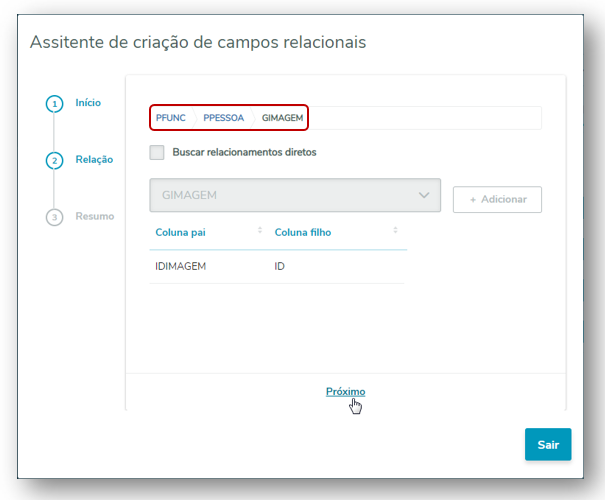Go to the Início step label
605x500 pixels.
88,102
